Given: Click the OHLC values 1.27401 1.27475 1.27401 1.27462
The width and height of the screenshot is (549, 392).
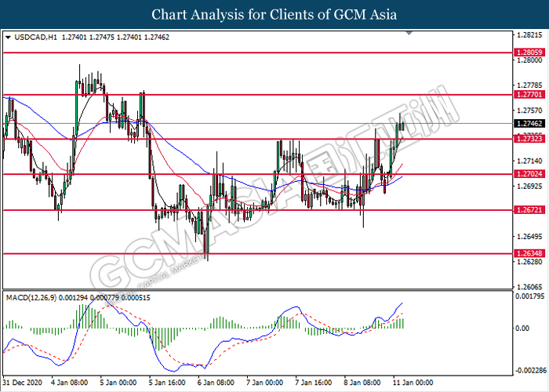Looking at the screenshot, I should coord(115,37).
